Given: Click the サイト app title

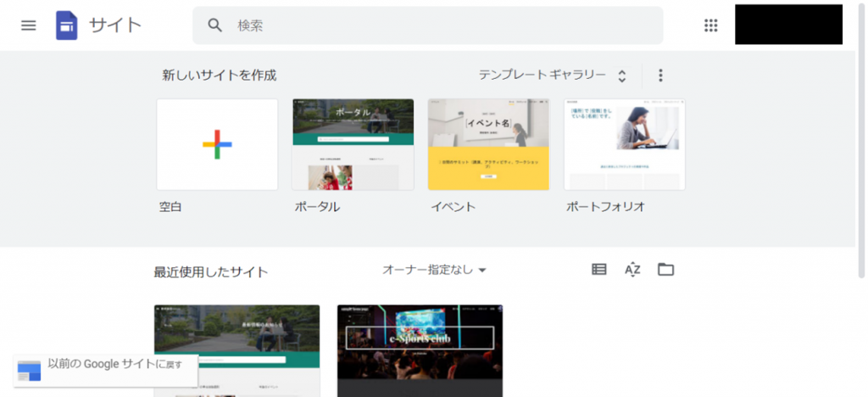Looking at the screenshot, I should tap(115, 25).
